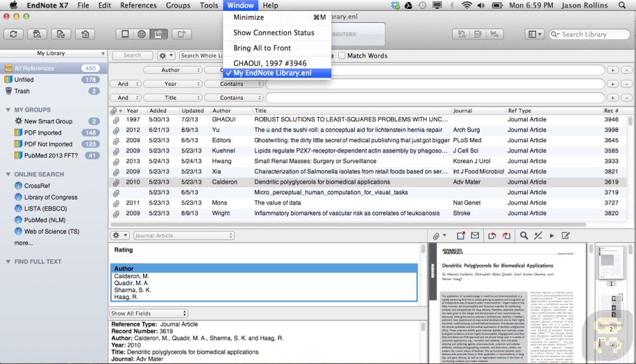636x364 pixels.
Task: Click the Online Search Mode globe icon
Action: pos(142,34)
